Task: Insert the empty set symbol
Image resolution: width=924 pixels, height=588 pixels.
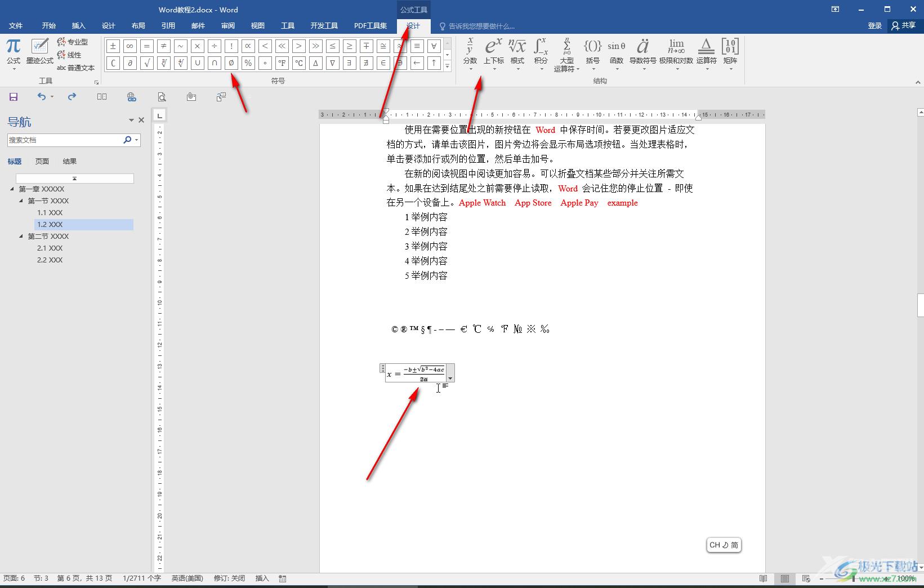Action: pos(231,63)
